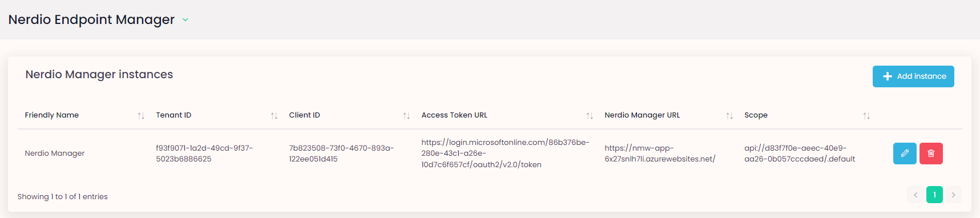This screenshot has height=218, width=980.
Task: Click the nmw-app azurewebsites URL text
Action: pos(660,154)
